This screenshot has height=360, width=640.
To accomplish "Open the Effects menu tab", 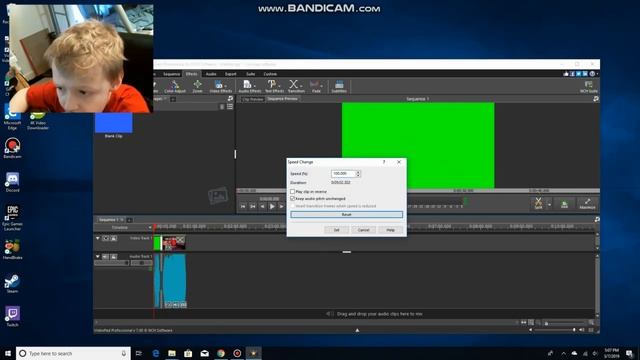I will (191, 74).
